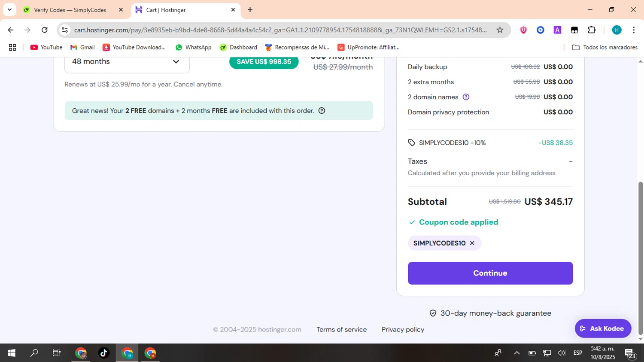Viewport: 644px width, 362px height.
Task: Click the page vertical scrollbar thumb
Action: (641, 258)
